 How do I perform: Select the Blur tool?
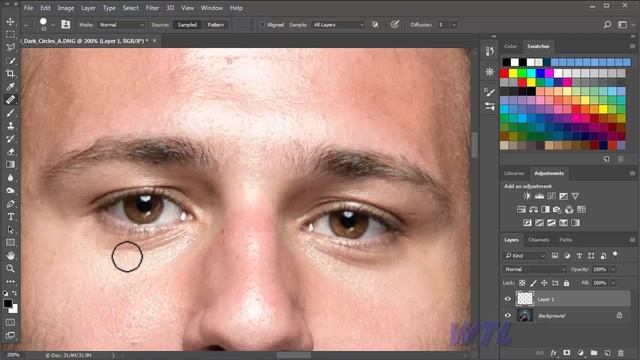(11, 178)
